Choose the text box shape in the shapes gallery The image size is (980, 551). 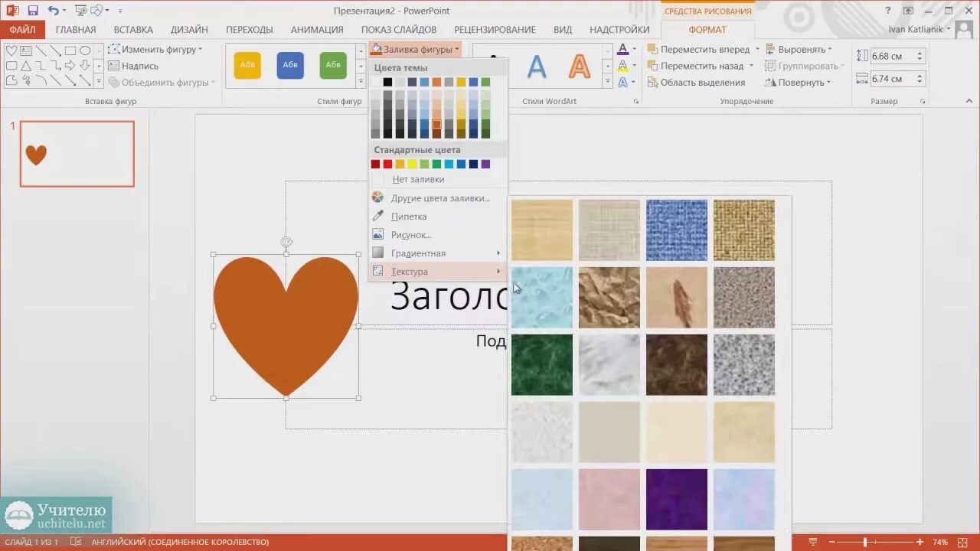click(x=26, y=51)
